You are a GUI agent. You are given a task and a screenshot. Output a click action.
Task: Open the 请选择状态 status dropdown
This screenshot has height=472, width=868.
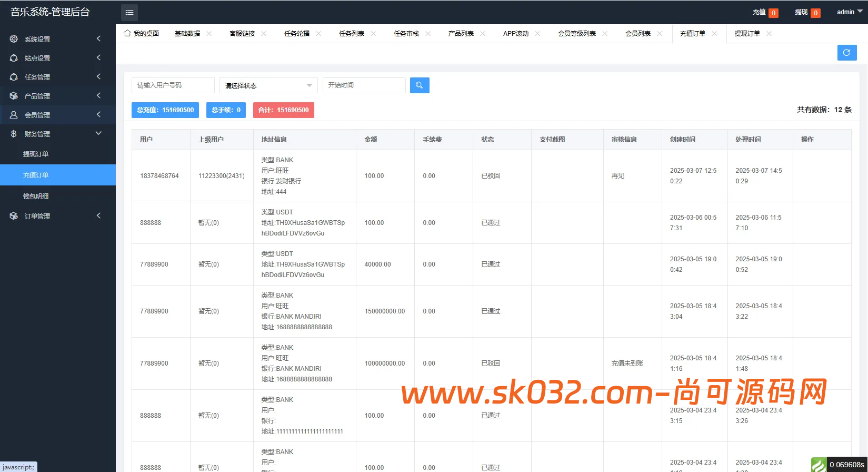(x=268, y=85)
